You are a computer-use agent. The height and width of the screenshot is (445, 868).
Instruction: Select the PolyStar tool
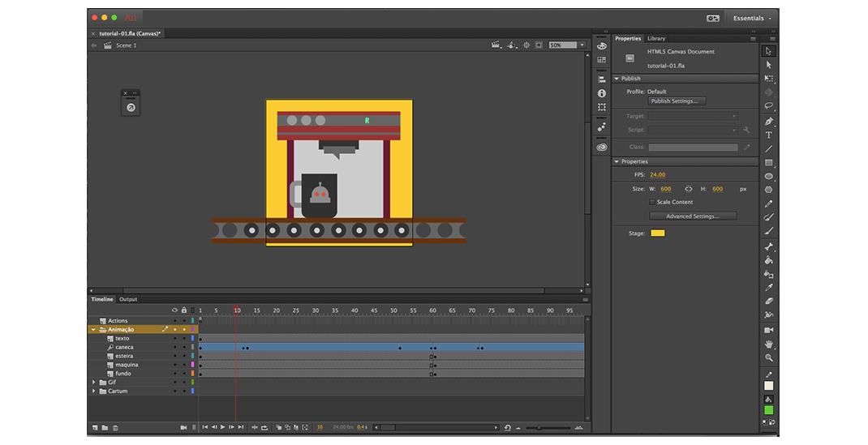click(768, 190)
